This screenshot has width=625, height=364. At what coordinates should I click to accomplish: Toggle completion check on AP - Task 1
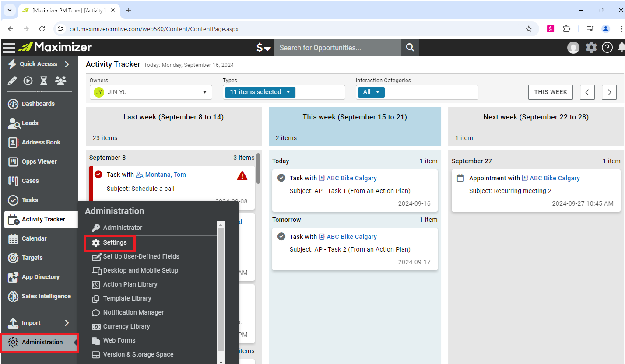tap(281, 178)
